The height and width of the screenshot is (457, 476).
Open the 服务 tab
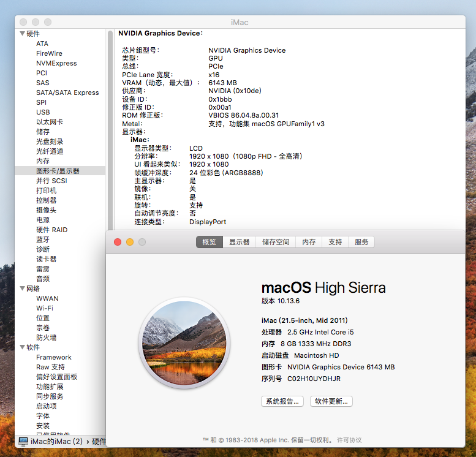(361, 242)
